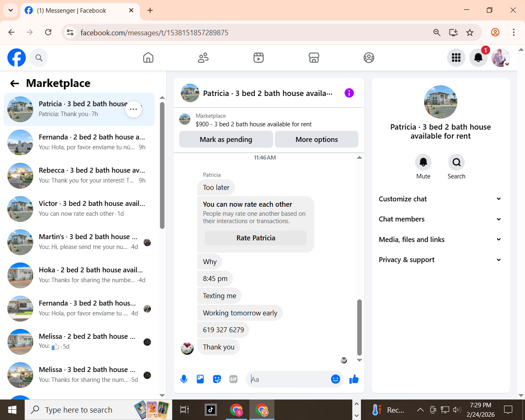Viewport: 525px width, 420px height.
Task: Open Melissa 3 bed 2 bath conversation
Action: 79,375
